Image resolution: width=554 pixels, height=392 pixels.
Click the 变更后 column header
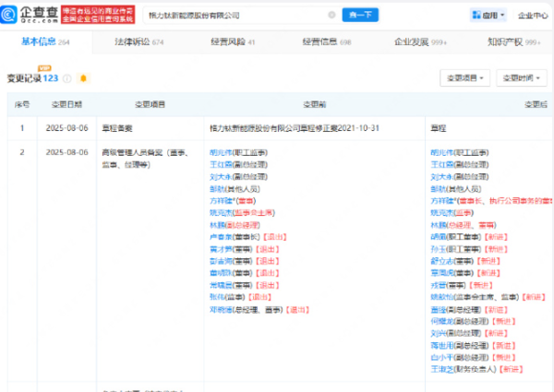click(536, 104)
